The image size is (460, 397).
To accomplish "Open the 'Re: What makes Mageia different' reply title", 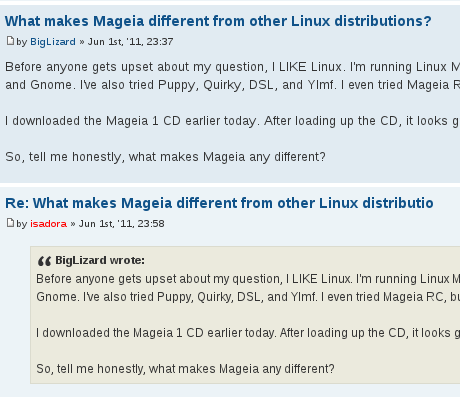I will [x=219, y=203].
